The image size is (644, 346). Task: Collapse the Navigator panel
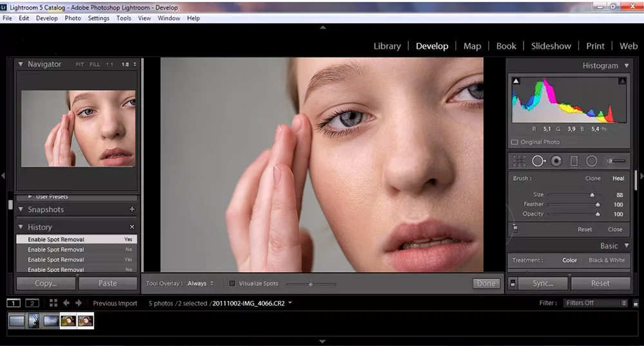click(21, 64)
